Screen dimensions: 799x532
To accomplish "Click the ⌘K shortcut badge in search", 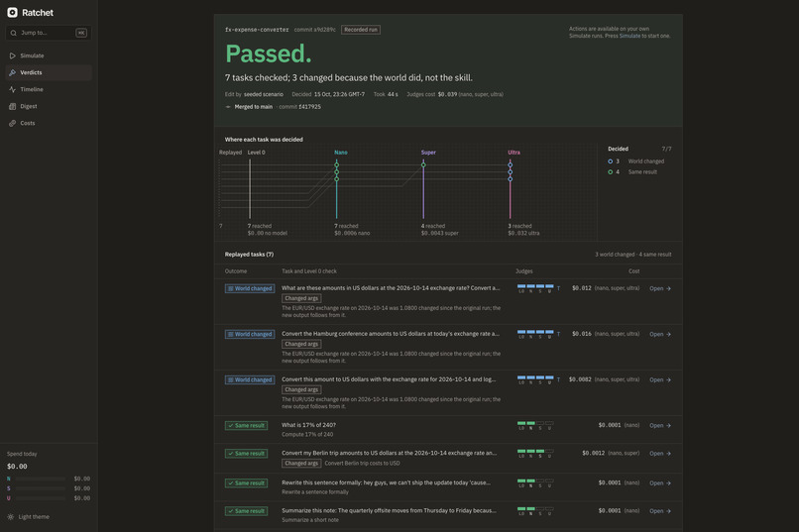I will [x=81, y=33].
